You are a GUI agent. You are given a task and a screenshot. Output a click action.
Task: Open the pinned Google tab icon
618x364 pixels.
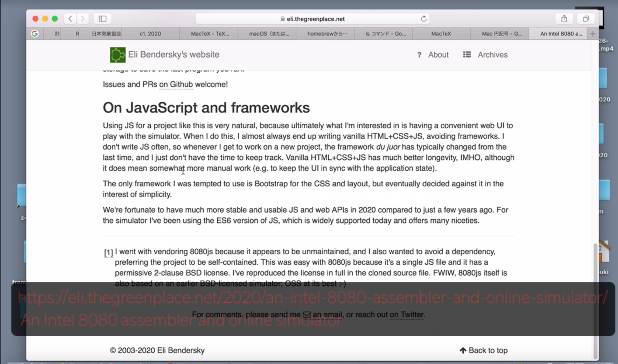point(34,34)
